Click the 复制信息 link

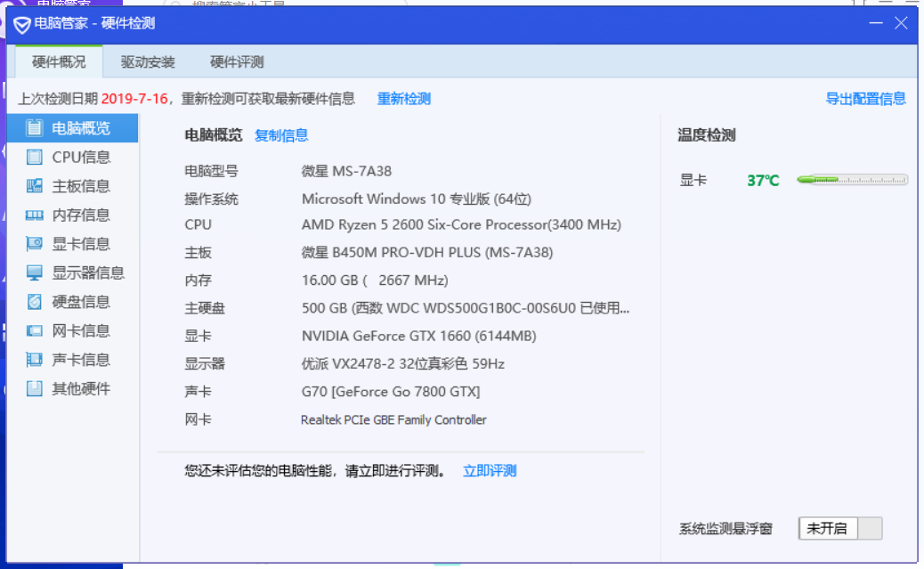(281, 135)
